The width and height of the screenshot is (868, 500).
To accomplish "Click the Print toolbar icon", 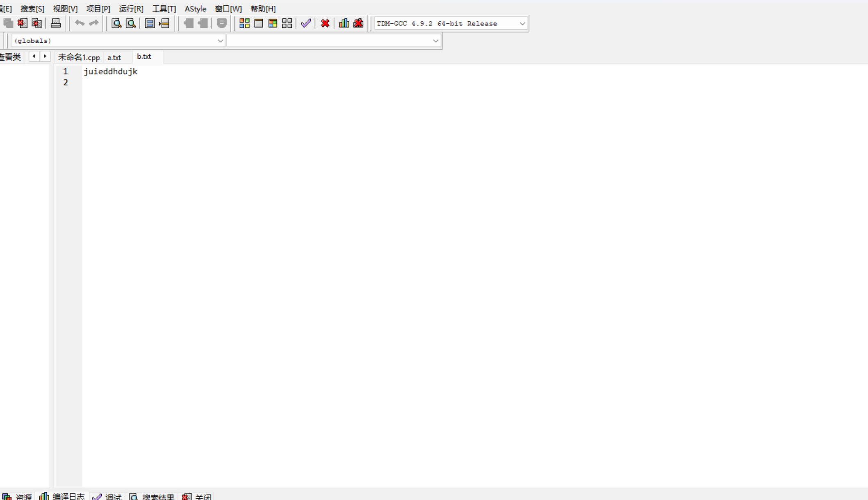I will [56, 23].
